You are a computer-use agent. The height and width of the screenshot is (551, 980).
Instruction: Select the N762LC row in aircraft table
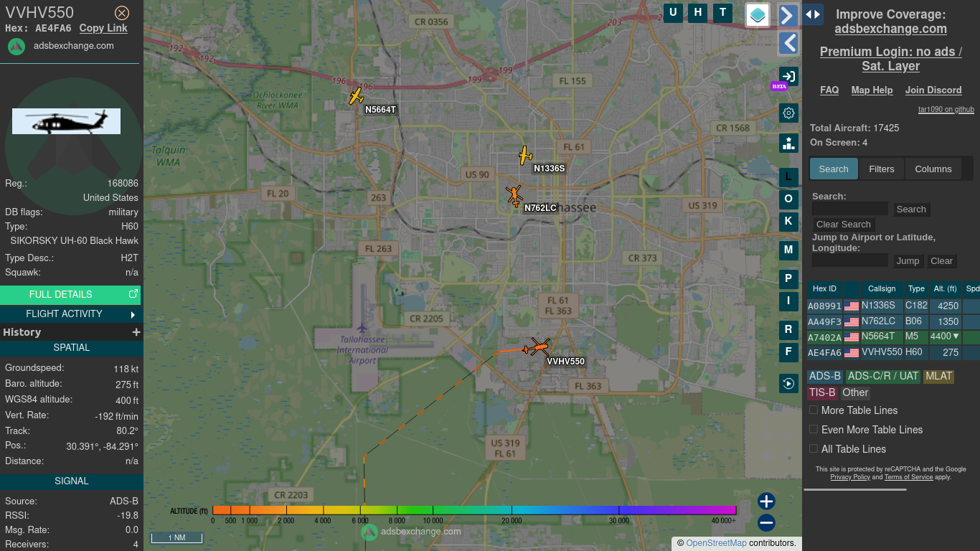point(893,321)
